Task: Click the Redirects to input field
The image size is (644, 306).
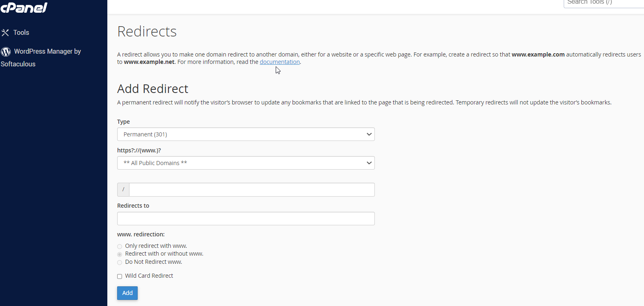Action: (246, 219)
